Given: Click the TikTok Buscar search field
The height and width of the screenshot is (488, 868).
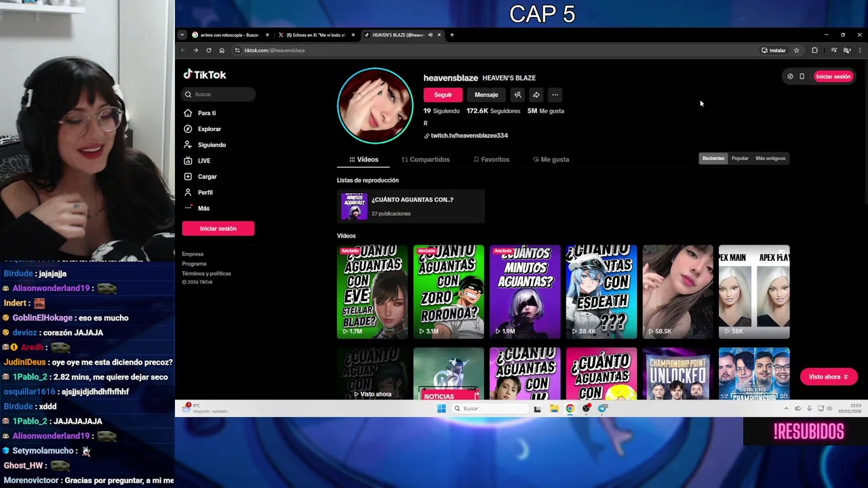Looking at the screenshot, I should [218, 94].
